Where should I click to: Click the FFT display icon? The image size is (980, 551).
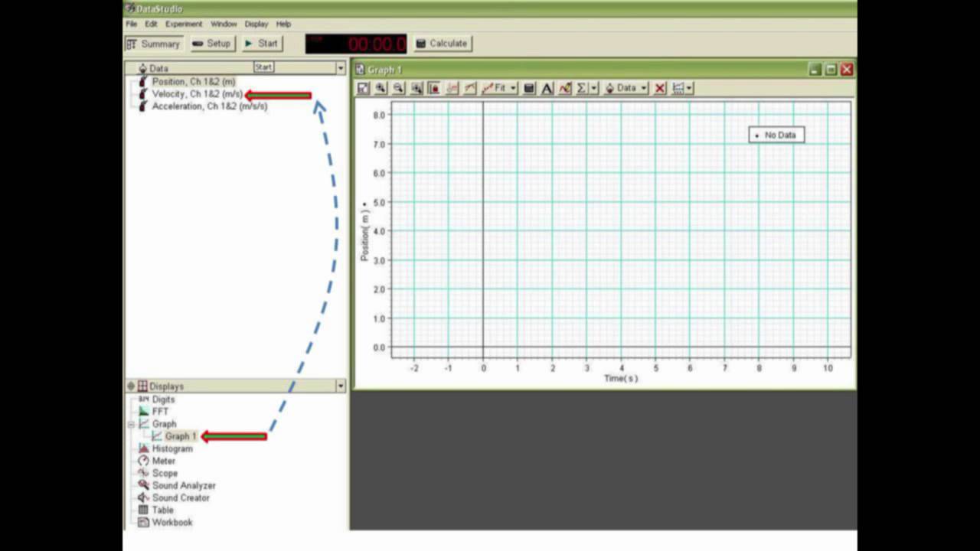(143, 412)
